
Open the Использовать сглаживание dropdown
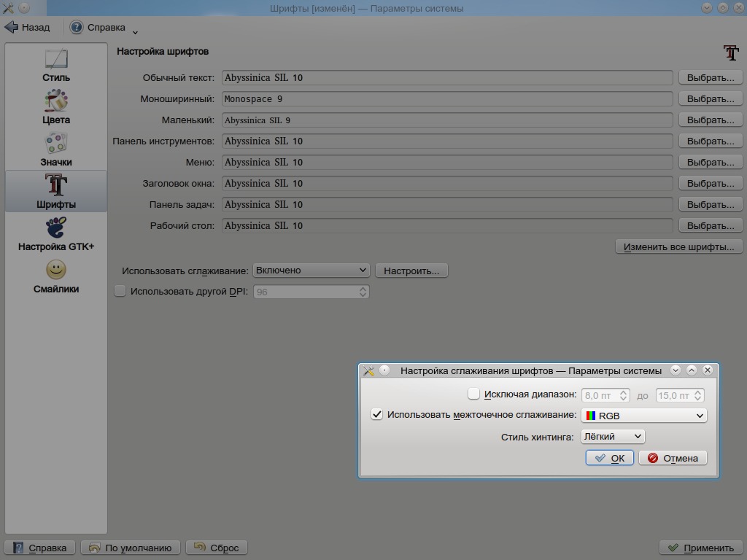tap(311, 271)
